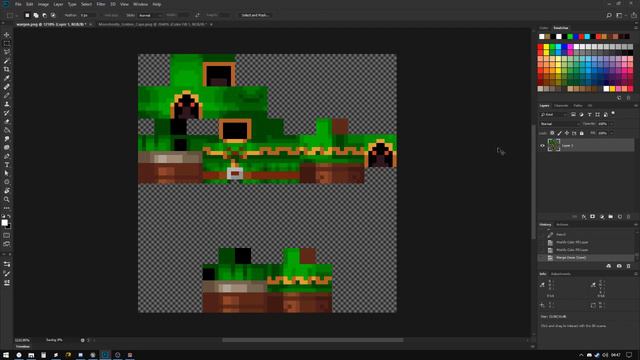Select the Horizontal Type tool
This screenshot has height=360, width=640.
click(x=7, y=164)
